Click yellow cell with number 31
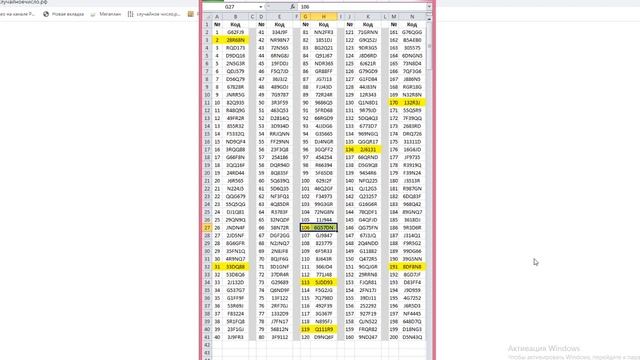The height and width of the screenshot is (360, 640). tap(217, 267)
